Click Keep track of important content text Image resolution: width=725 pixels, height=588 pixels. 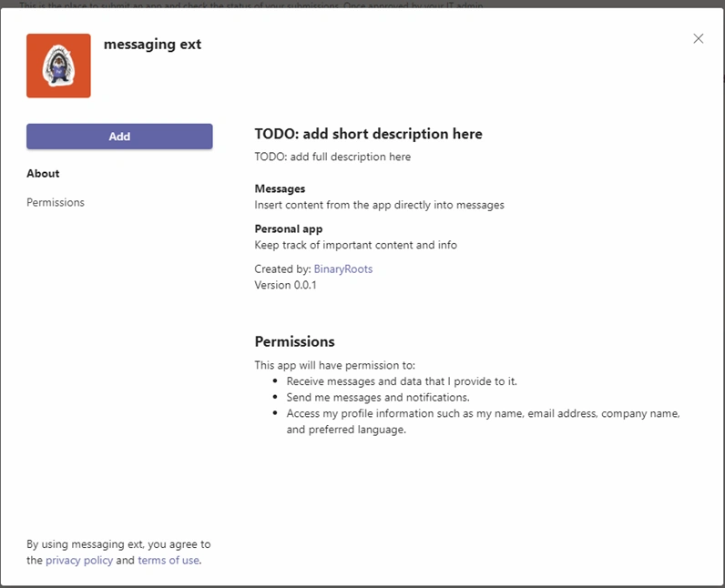coord(355,245)
